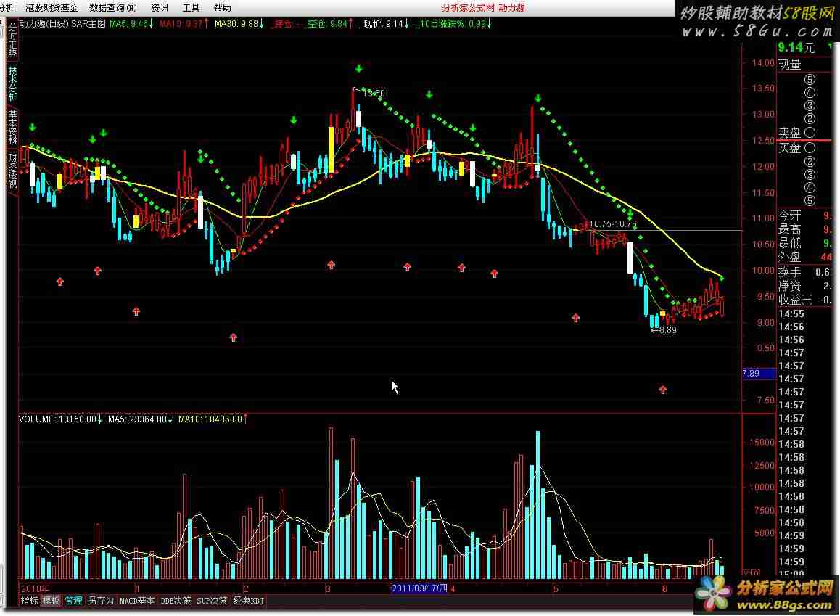
Task: Click the volume MA5: 23364.80 label
Action: click(x=140, y=419)
